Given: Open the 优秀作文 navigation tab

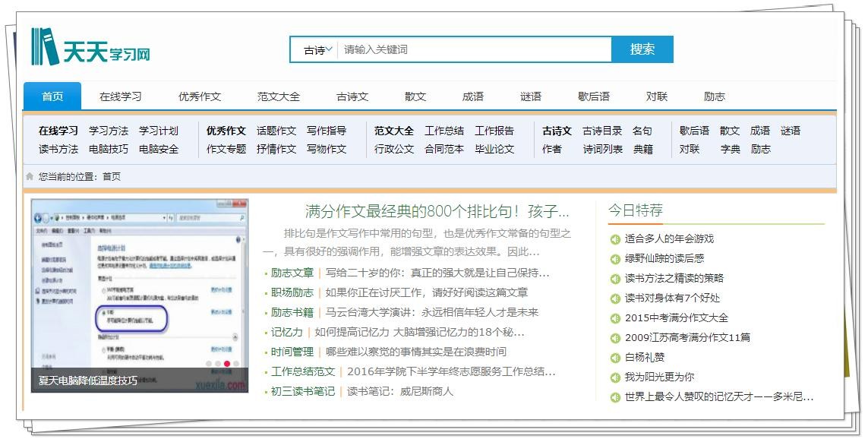Looking at the screenshot, I should 200,96.
